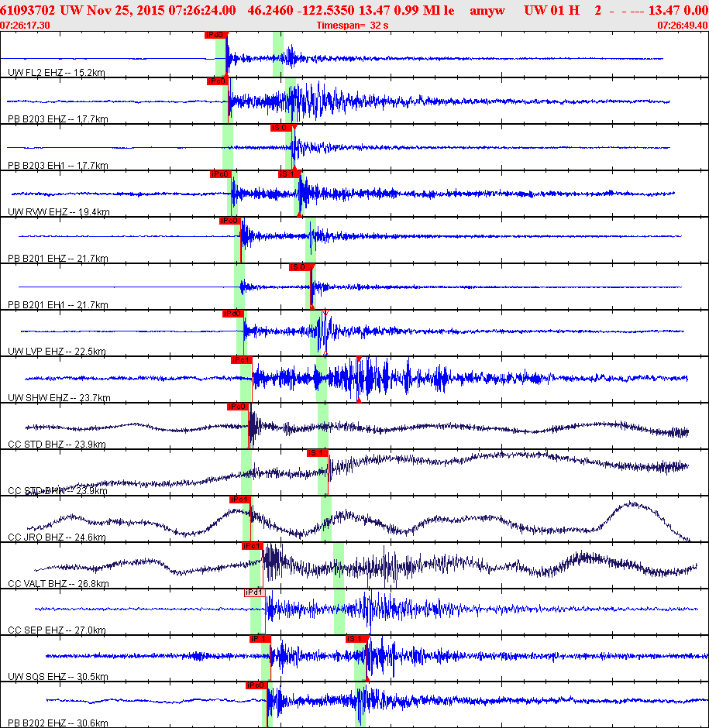Image resolution: width=709 pixels, height=728 pixels.
Task: Click the 'UW LVP EHZ -- 22.5km' channel label
Action: click(57, 351)
